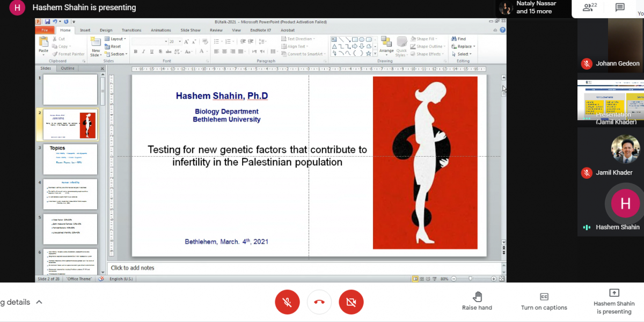644x322 pixels.
Task: Open the participants list showing 22
Action: point(590,8)
